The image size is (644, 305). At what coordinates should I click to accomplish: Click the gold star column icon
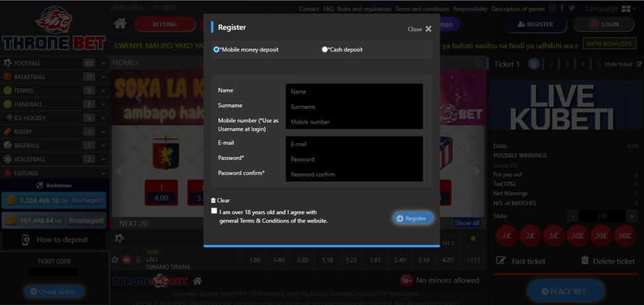click(473, 238)
